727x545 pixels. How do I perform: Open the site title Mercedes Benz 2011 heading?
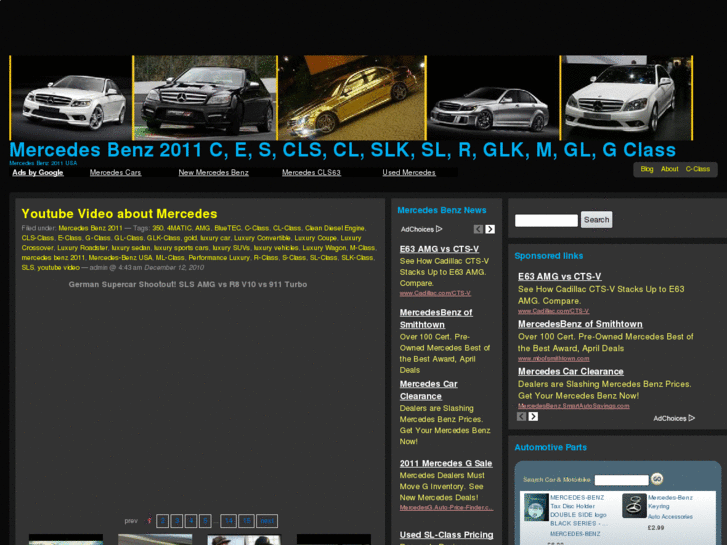pyautogui.click(x=343, y=150)
